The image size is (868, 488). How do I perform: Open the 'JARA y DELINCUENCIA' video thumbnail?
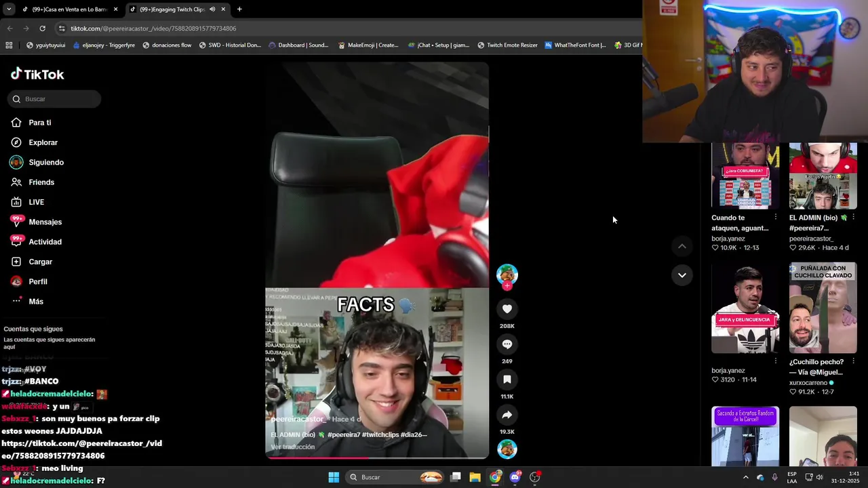745,308
